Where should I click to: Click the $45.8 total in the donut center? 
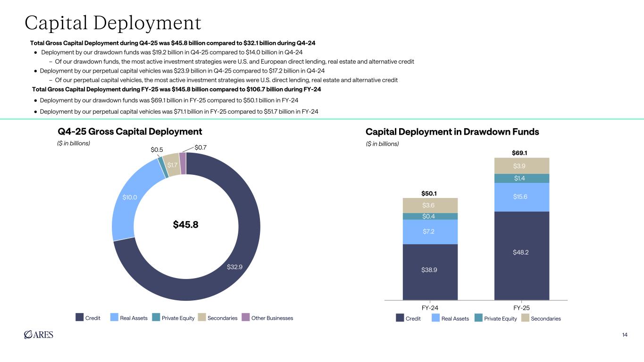[x=186, y=224]
